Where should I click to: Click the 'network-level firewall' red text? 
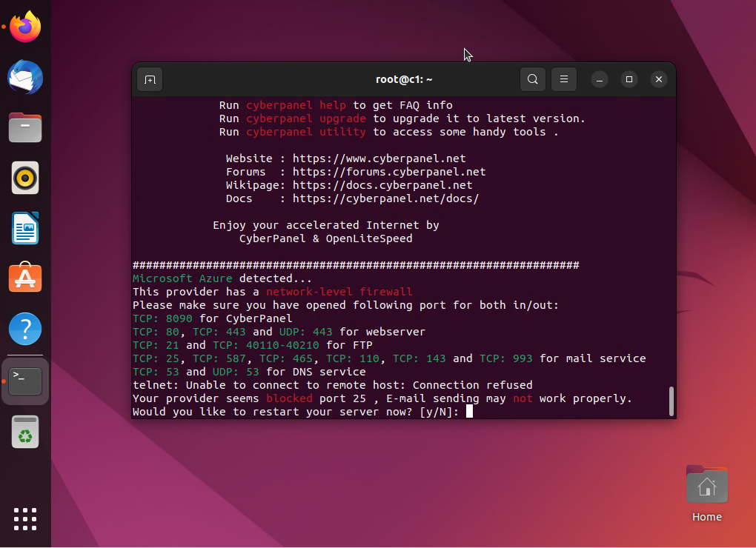tap(339, 292)
